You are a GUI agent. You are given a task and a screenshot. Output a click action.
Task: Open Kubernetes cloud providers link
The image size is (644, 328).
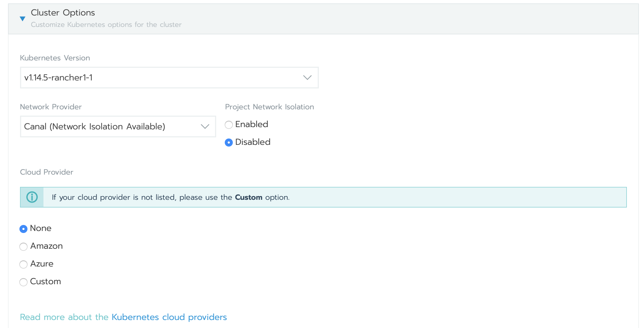169,317
